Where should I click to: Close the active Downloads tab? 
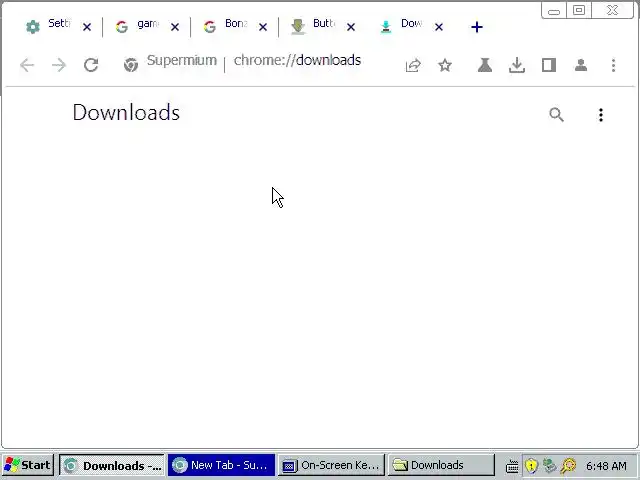tap(439, 27)
